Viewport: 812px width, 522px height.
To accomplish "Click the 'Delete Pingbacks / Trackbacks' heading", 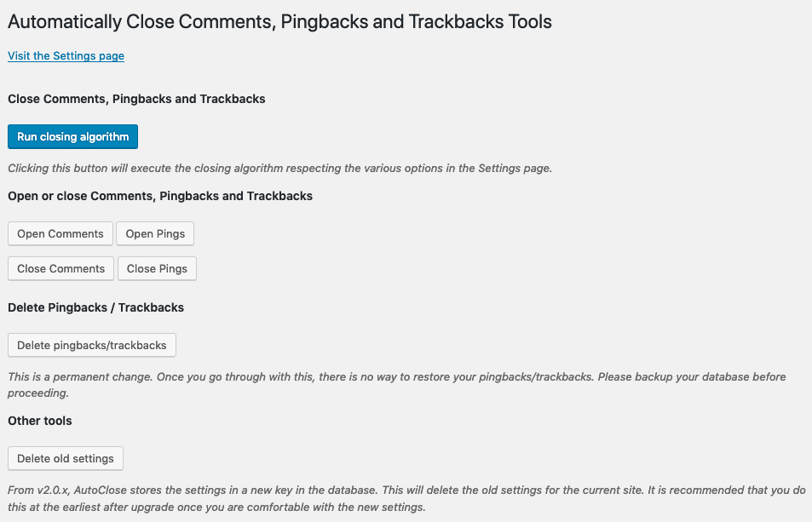I will (x=95, y=307).
